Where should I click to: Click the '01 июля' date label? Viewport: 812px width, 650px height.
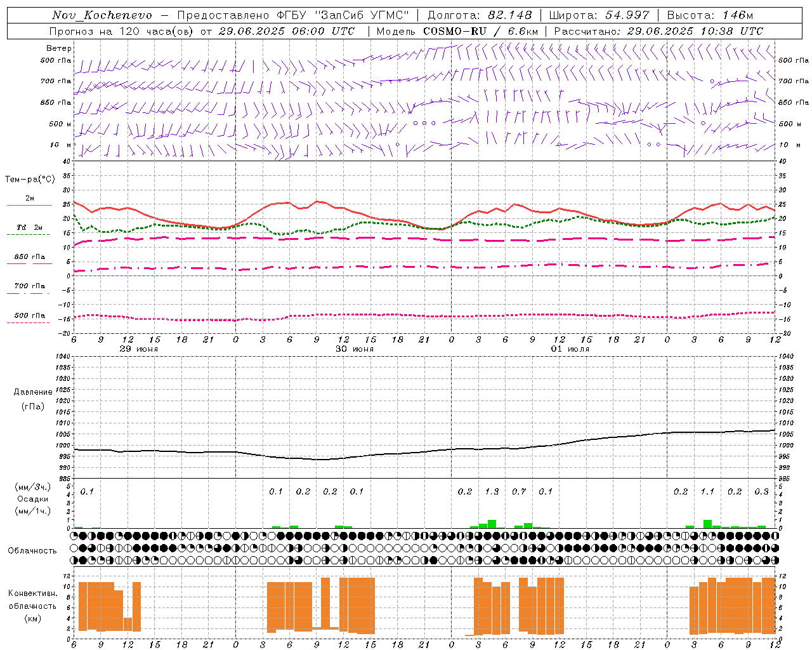tap(570, 349)
